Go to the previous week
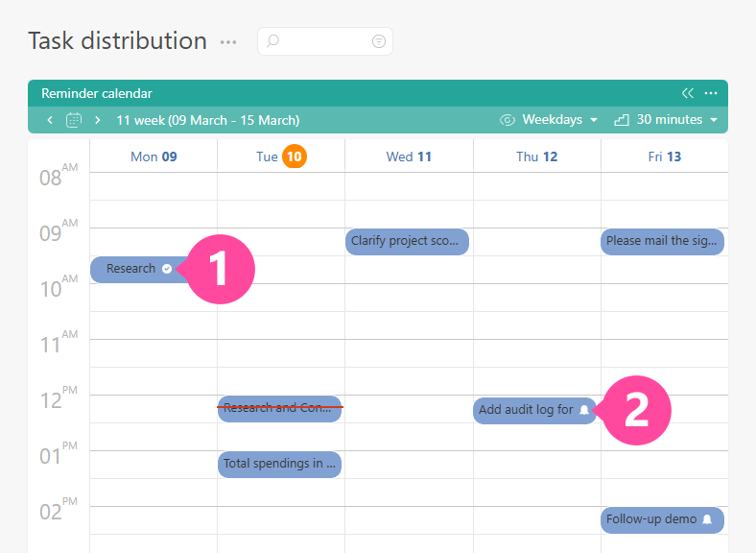 51,120
